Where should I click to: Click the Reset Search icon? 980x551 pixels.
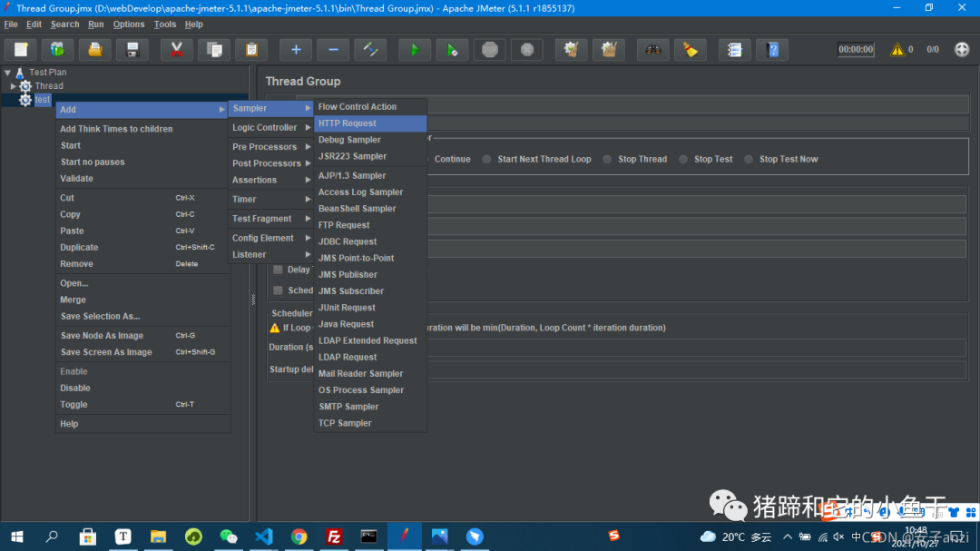click(691, 49)
